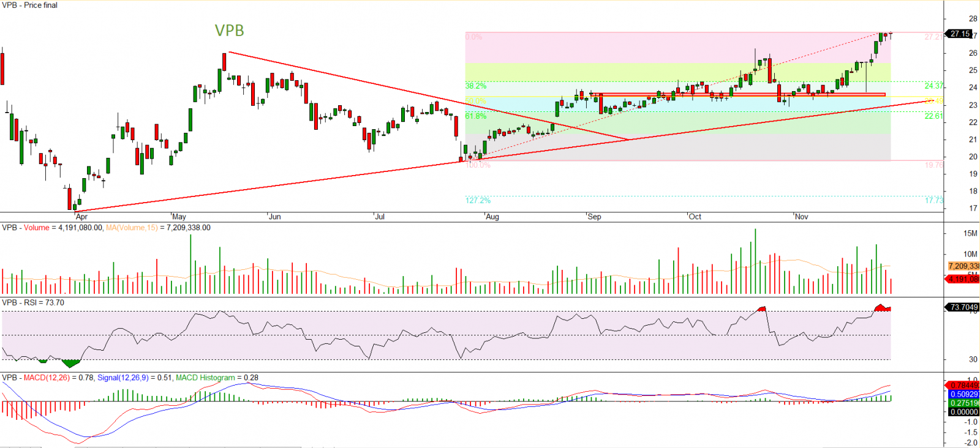Click the 30 level on RSI axis

pos(973,359)
